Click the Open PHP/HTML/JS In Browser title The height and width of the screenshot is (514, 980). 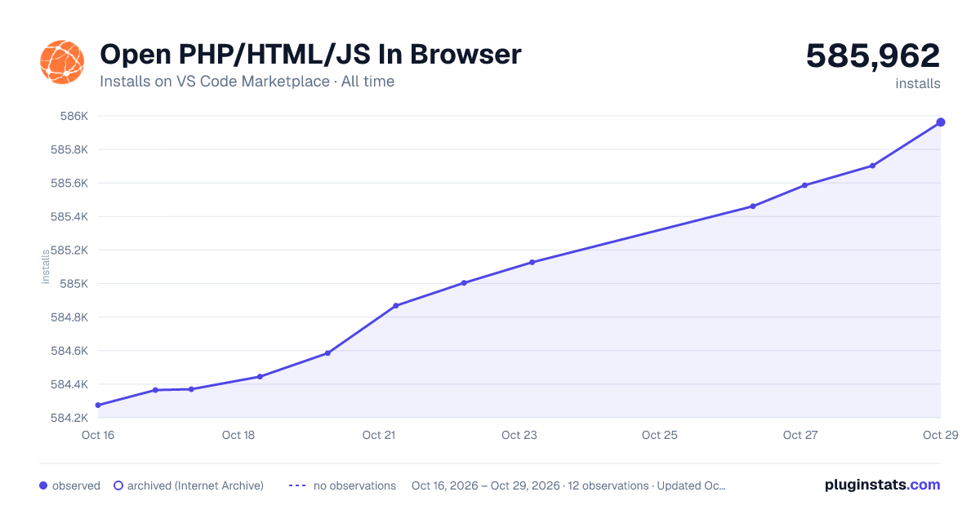click(310, 55)
